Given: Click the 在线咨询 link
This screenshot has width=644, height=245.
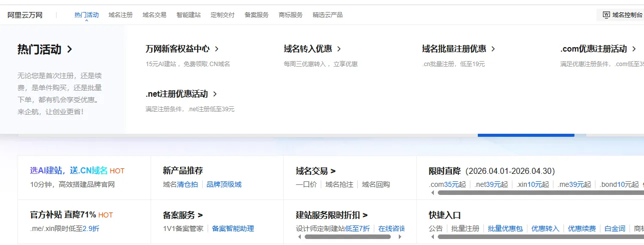Looking at the screenshot, I should 391,228.
